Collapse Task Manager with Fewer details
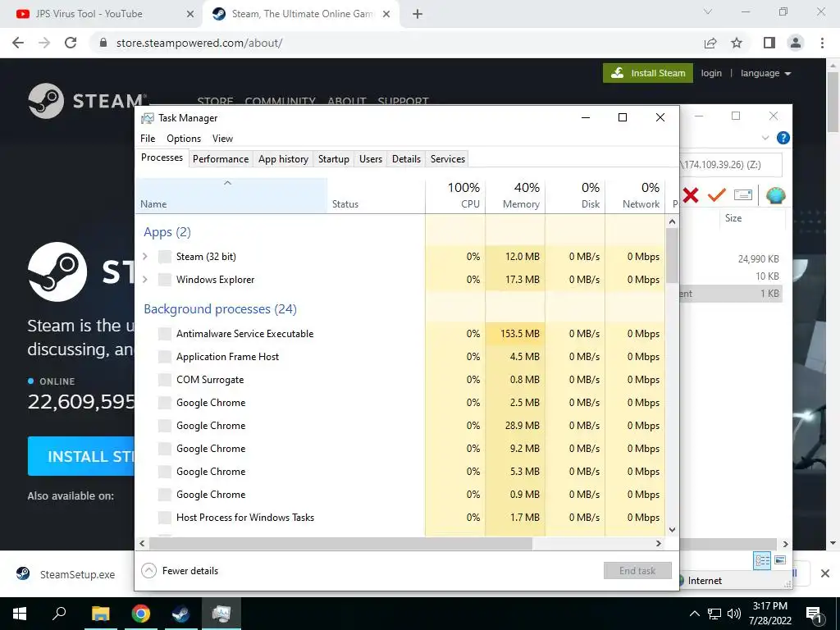Viewport: 840px width, 630px height. point(180,571)
